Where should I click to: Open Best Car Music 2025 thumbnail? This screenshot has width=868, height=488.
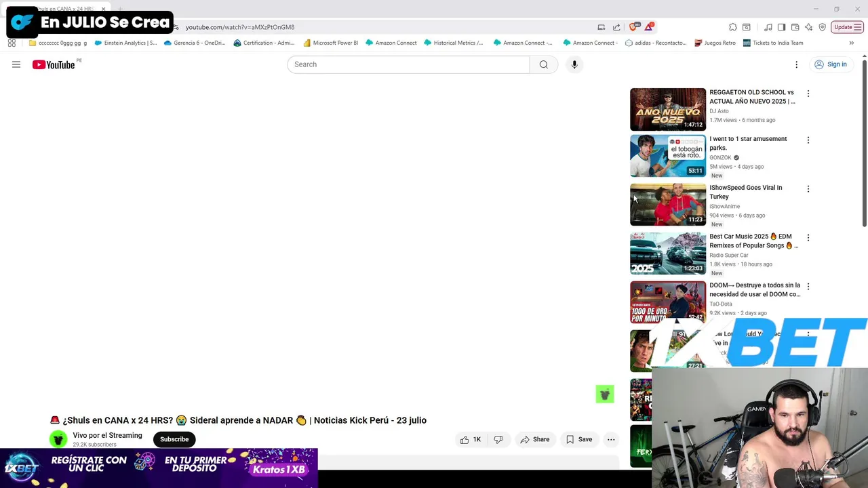point(668,253)
